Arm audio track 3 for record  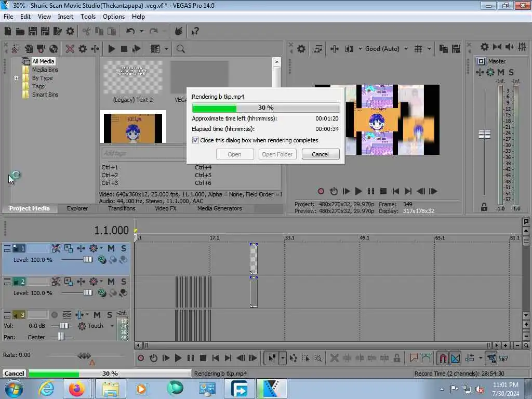click(54, 315)
